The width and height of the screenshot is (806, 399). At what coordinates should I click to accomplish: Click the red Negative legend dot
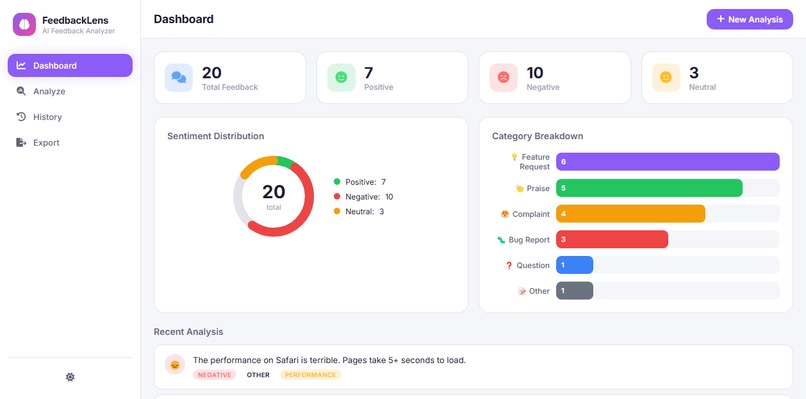coord(337,196)
